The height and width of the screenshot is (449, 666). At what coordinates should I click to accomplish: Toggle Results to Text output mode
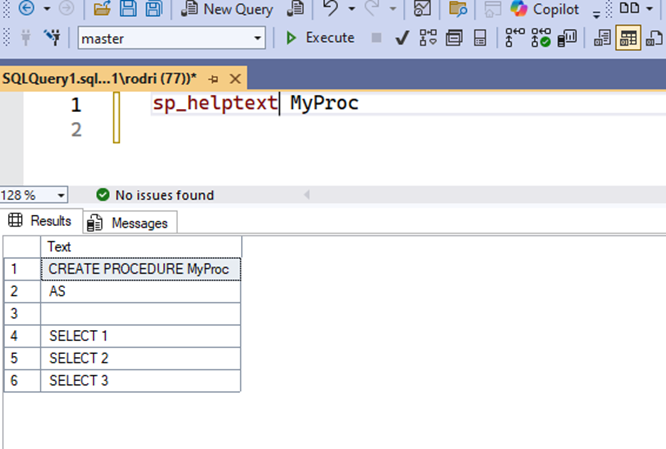[x=603, y=38]
